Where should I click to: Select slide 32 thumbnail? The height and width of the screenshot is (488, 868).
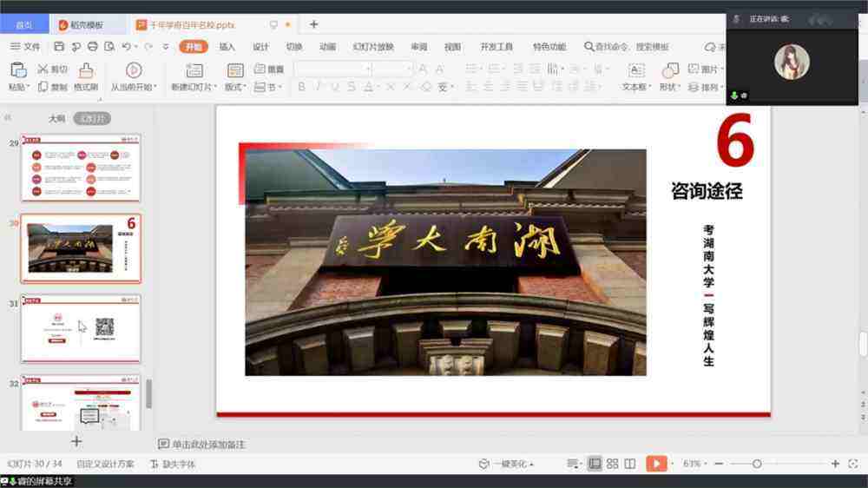coord(81,403)
